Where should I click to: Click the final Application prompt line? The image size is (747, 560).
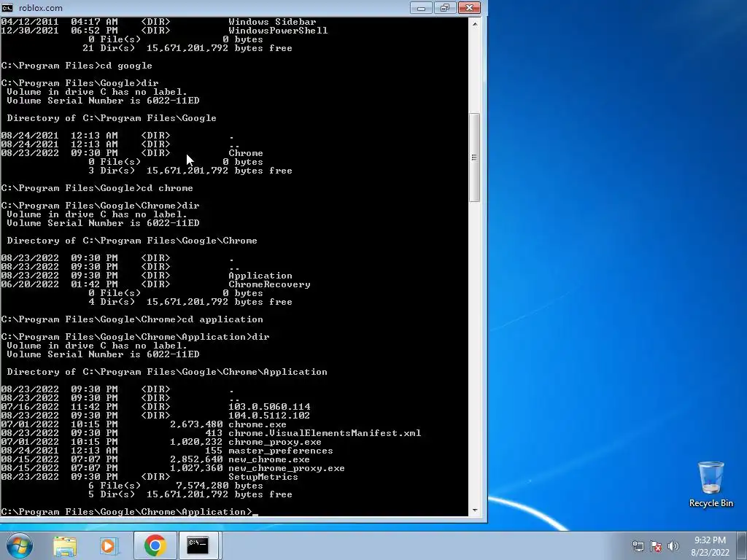pyautogui.click(x=129, y=512)
